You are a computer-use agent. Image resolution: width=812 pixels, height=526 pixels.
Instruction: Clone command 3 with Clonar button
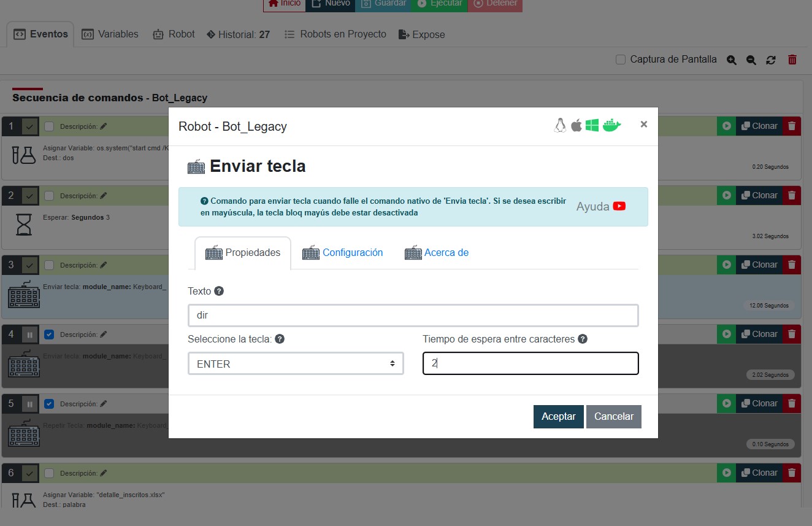[x=759, y=265]
